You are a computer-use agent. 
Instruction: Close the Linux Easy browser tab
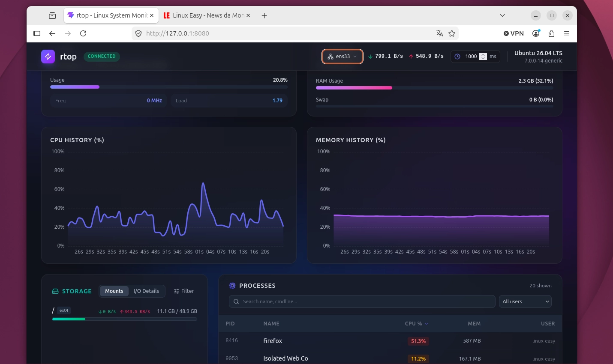(248, 15)
